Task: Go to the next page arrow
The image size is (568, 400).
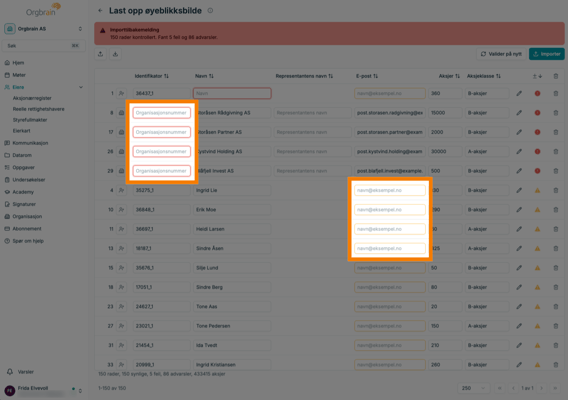Action: click(x=542, y=388)
